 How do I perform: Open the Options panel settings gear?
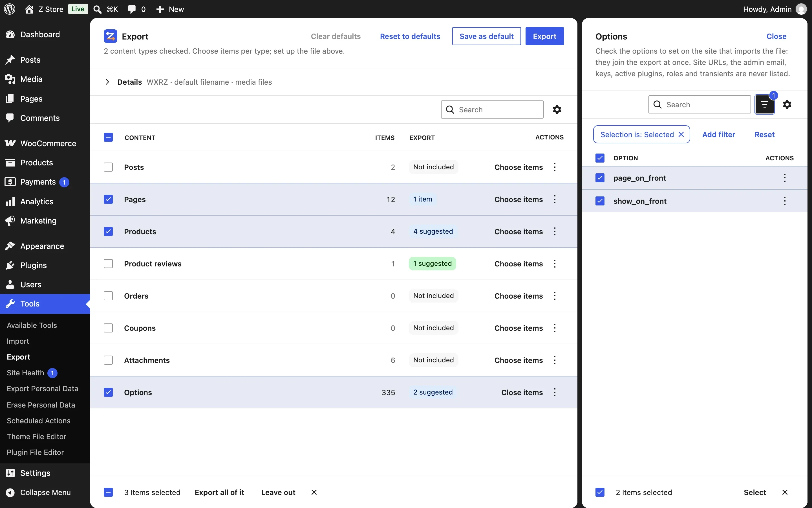(x=787, y=104)
